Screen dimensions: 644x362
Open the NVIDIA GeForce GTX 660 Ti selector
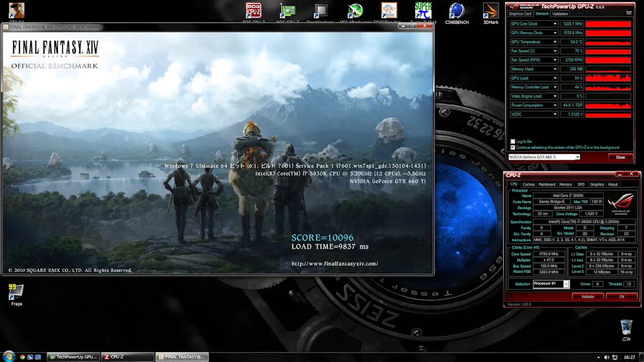(x=544, y=157)
